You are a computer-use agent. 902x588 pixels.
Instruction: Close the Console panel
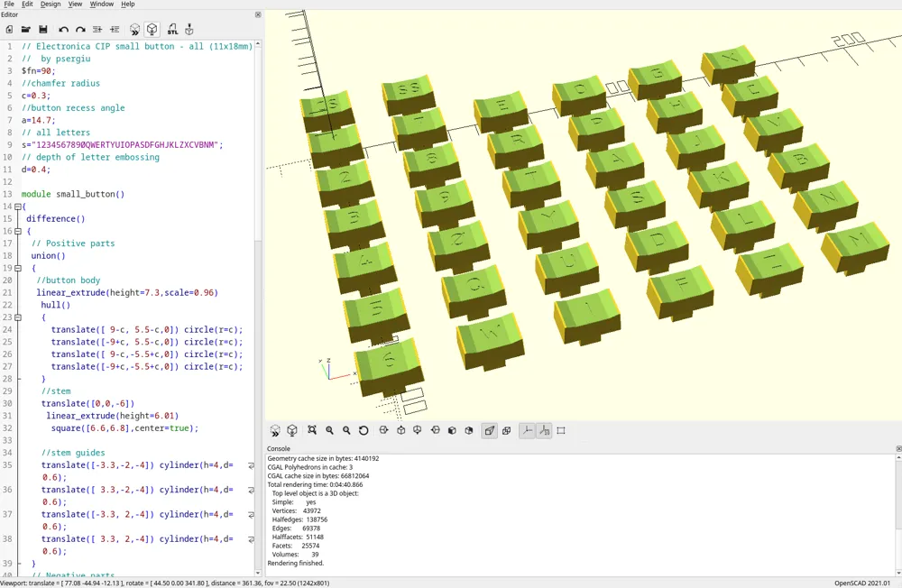[x=898, y=448]
